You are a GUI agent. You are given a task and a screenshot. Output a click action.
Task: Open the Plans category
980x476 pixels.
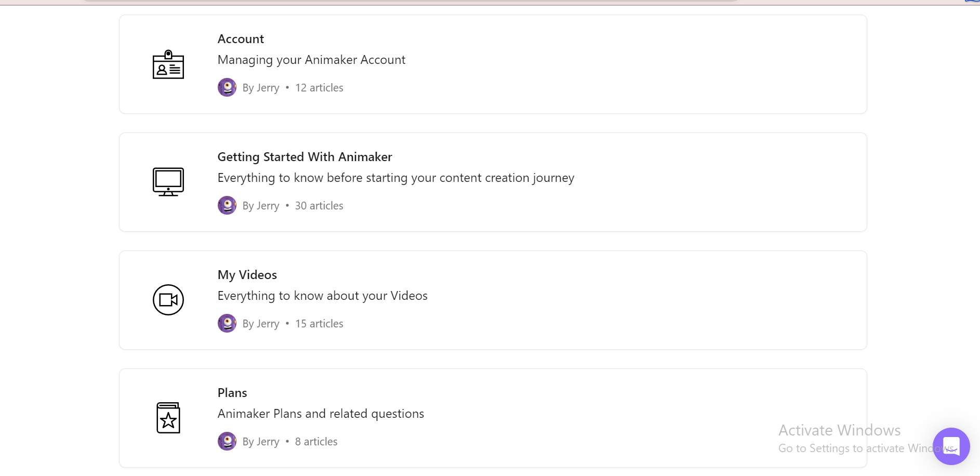232,392
